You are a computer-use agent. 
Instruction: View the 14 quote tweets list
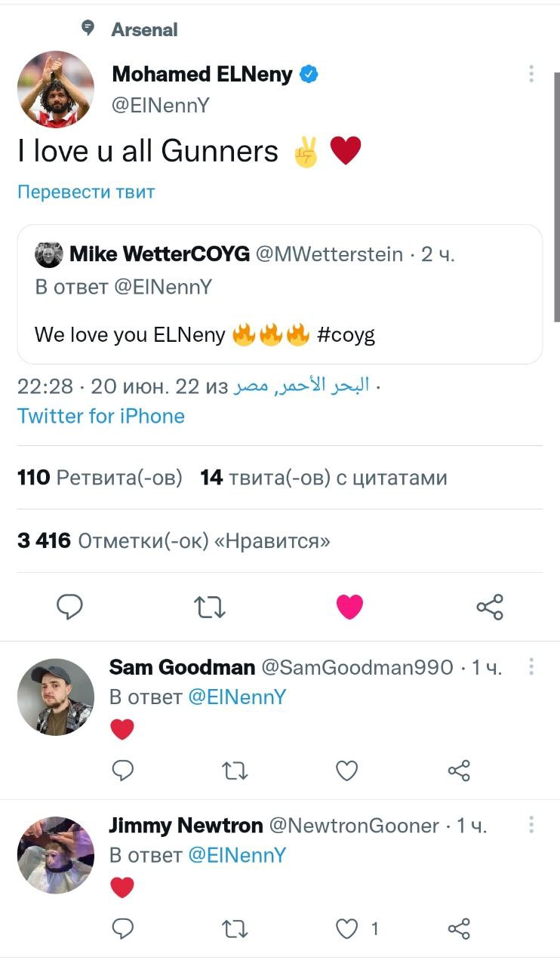pyautogui.click(x=324, y=478)
